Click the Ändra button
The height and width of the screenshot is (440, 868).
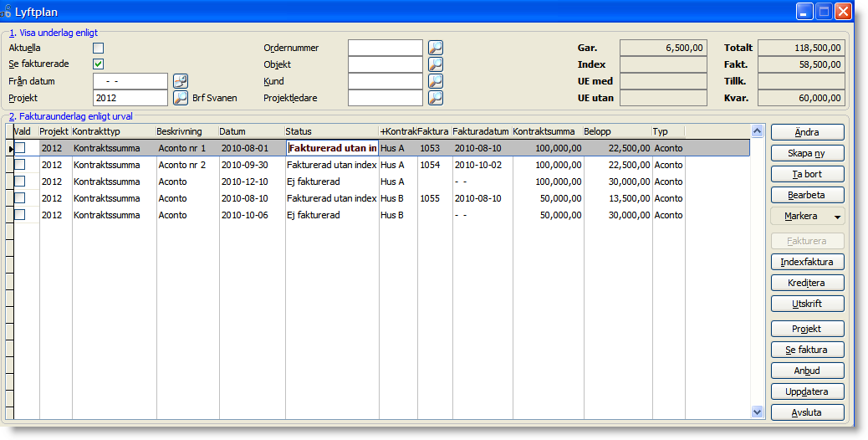coord(807,132)
